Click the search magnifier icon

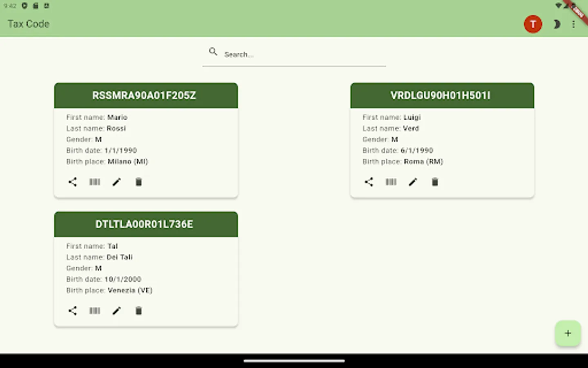213,52
